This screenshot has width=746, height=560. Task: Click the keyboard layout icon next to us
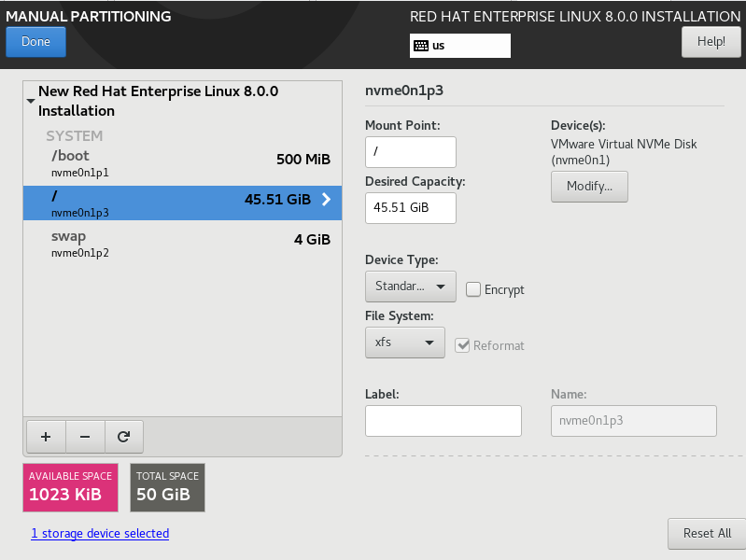(x=420, y=46)
